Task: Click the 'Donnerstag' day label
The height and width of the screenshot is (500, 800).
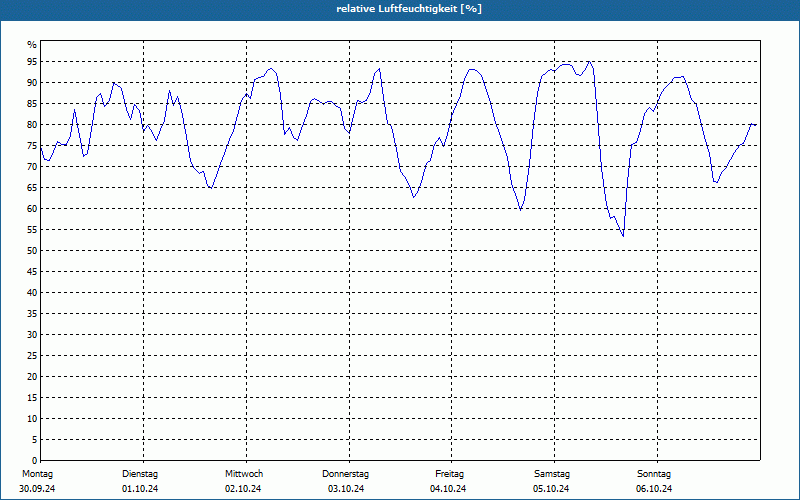Action: (345, 474)
